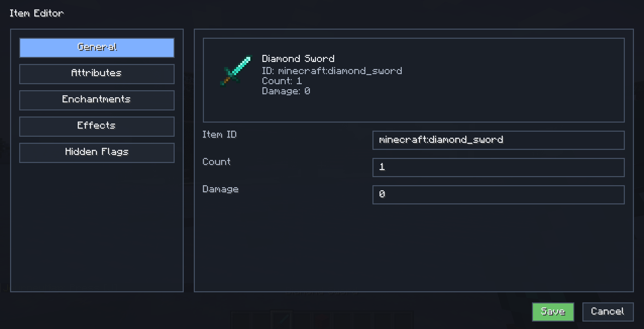
Task: Click the Item ID field label
Action: [x=219, y=134]
